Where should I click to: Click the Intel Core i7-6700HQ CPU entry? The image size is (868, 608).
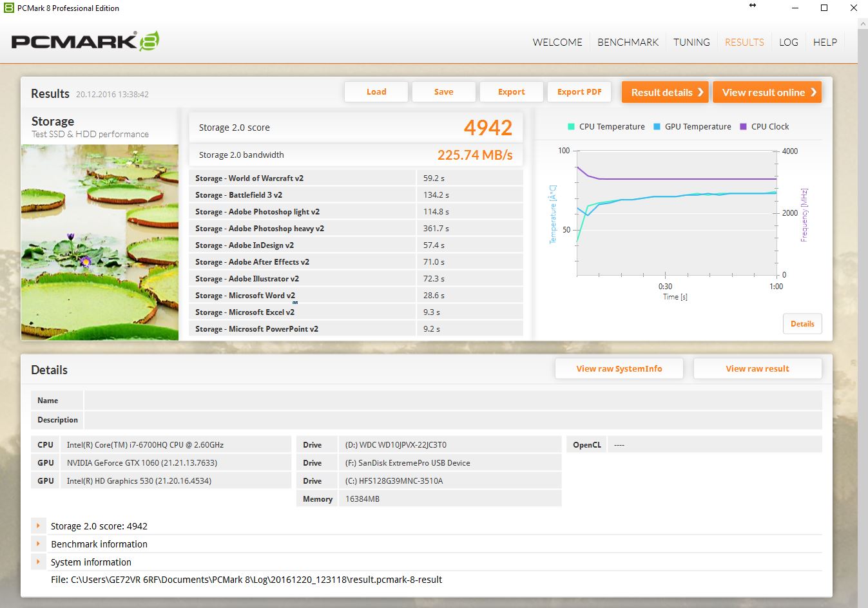(x=175, y=445)
